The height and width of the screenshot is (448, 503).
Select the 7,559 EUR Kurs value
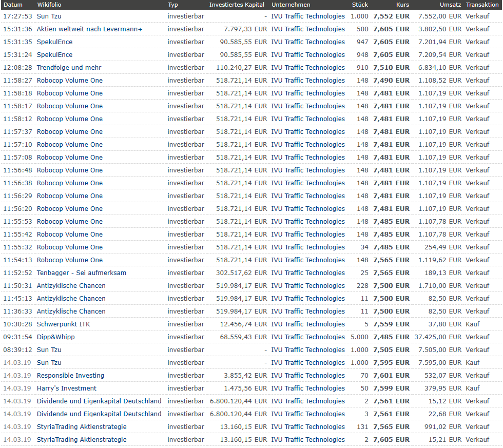coord(391,324)
